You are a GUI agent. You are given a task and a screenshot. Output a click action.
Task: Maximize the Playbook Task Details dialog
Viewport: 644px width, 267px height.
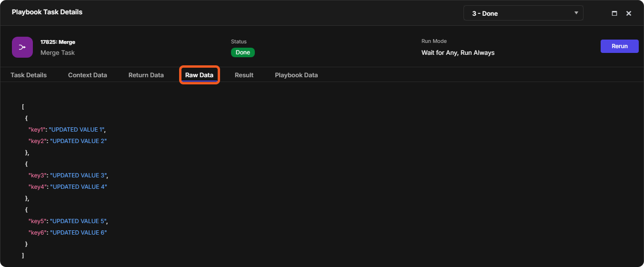[614, 13]
